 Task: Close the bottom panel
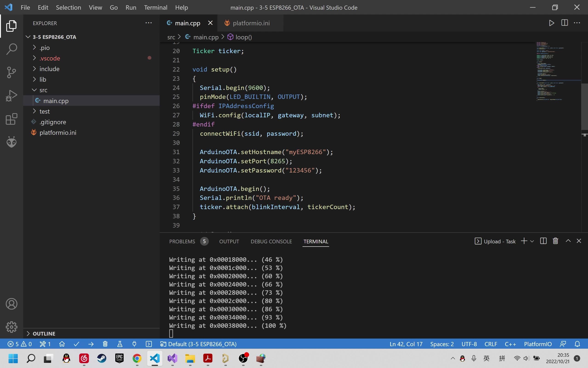[x=579, y=241]
